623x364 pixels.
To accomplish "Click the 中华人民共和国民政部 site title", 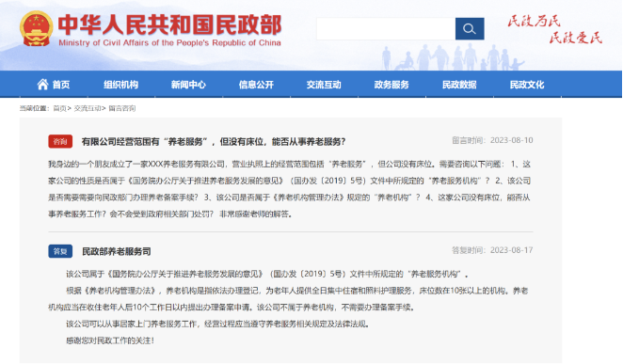I will coord(169,25).
